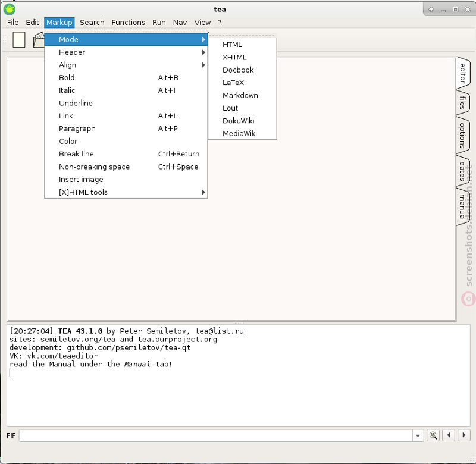Switch to the files side tab
This screenshot has width=476, height=464.
click(x=463, y=103)
